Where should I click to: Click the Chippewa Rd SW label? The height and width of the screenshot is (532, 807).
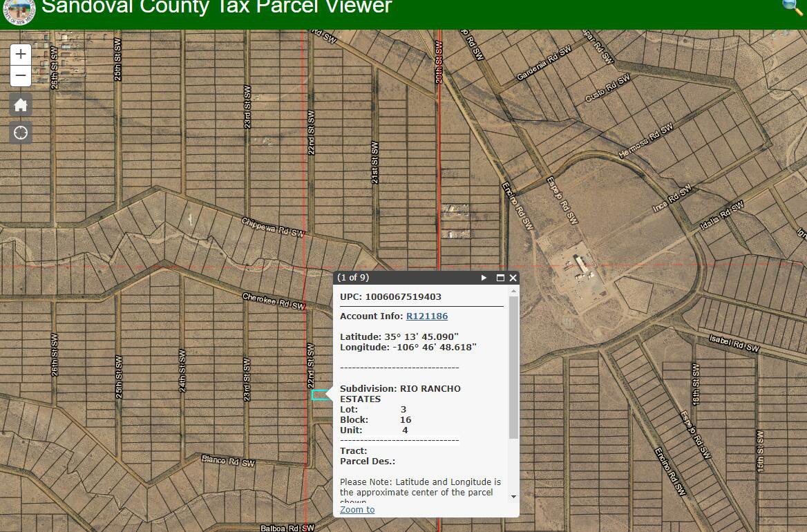pyautogui.click(x=274, y=227)
